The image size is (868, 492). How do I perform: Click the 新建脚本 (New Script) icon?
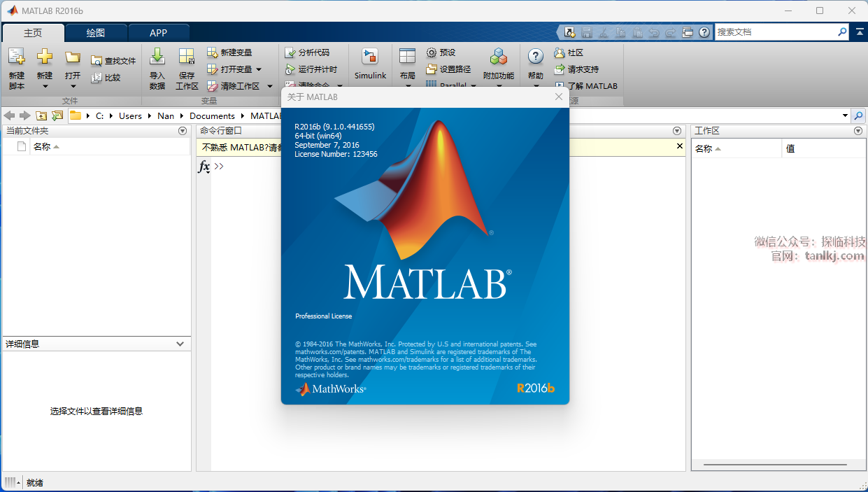click(16, 69)
